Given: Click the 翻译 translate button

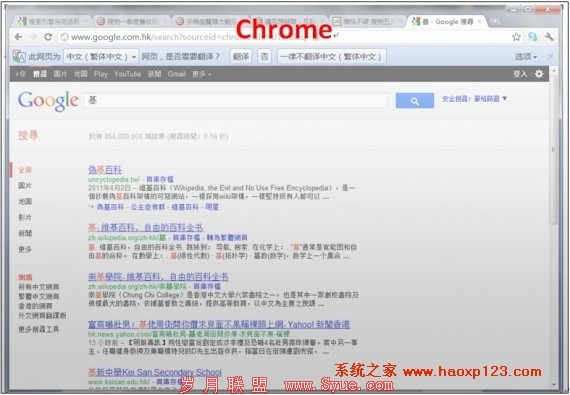Looking at the screenshot, I should [241, 57].
